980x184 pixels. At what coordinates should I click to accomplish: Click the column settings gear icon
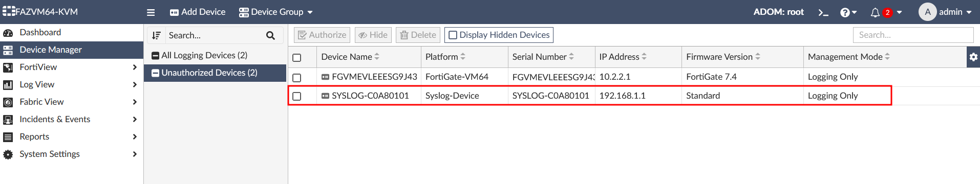pos(973,57)
